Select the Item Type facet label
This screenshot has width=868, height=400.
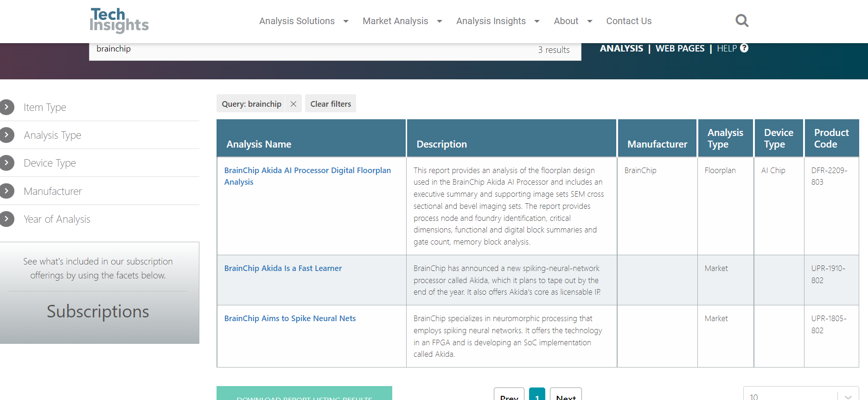(x=45, y=107)
